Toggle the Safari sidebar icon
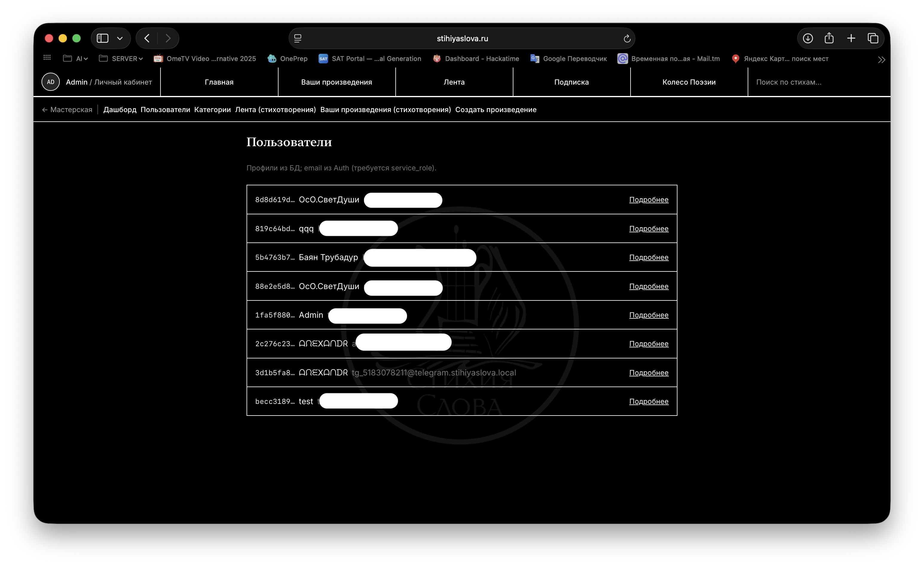This screenshot has height=568, width=924. [103, 38]
